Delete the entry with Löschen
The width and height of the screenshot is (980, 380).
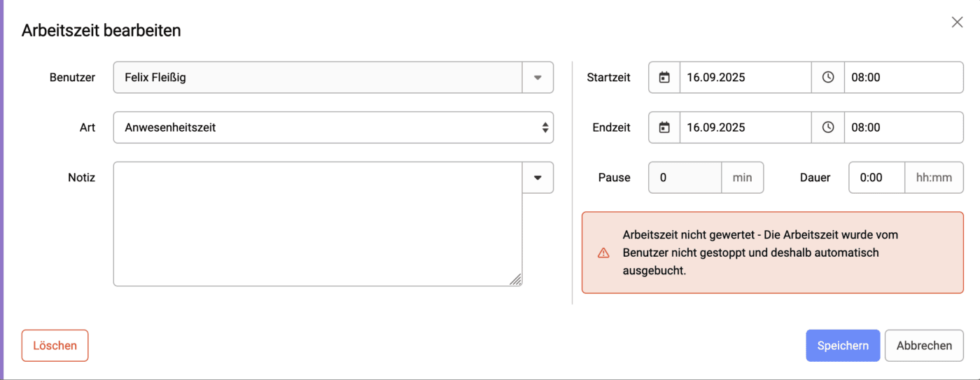point(55,346)
